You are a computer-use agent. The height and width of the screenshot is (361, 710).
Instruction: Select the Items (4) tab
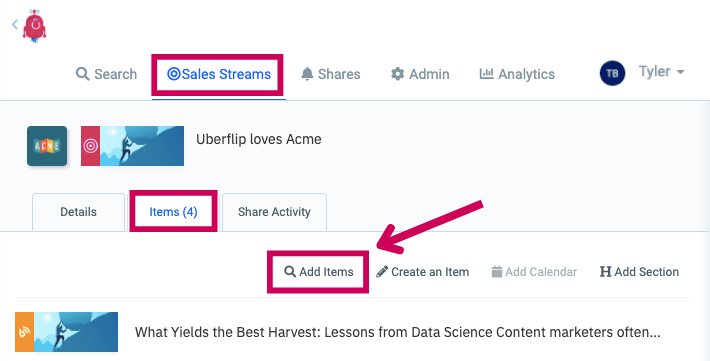[x=173, y=212]
